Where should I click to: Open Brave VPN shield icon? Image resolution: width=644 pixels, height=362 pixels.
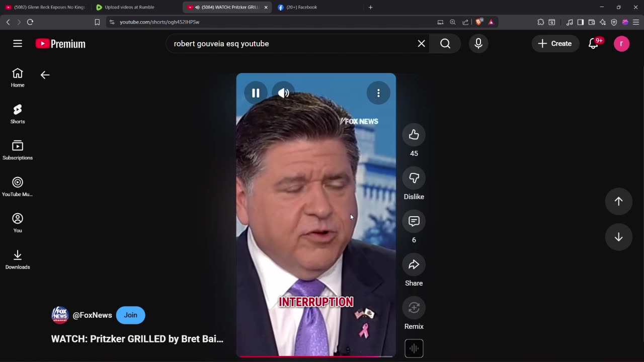(x=614, y=22)
